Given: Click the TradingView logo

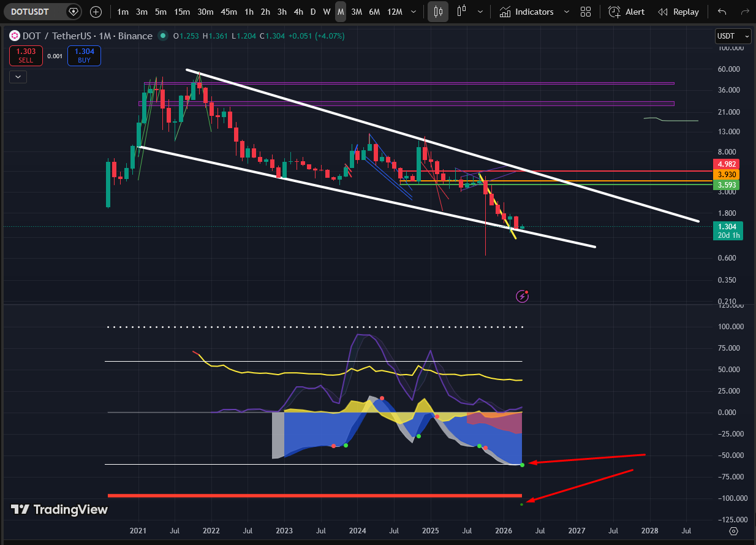Looking at the screenshot, I should [59, 509].
